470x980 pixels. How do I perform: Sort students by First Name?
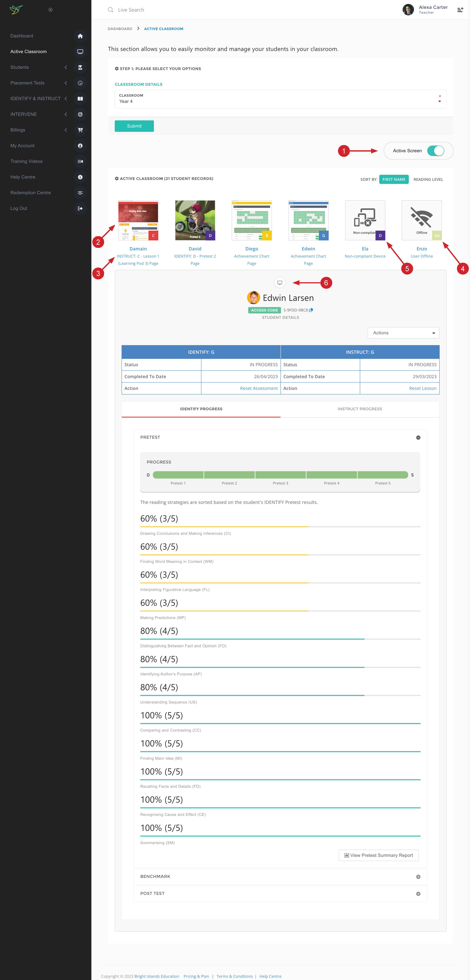click(x=394, y=180)
